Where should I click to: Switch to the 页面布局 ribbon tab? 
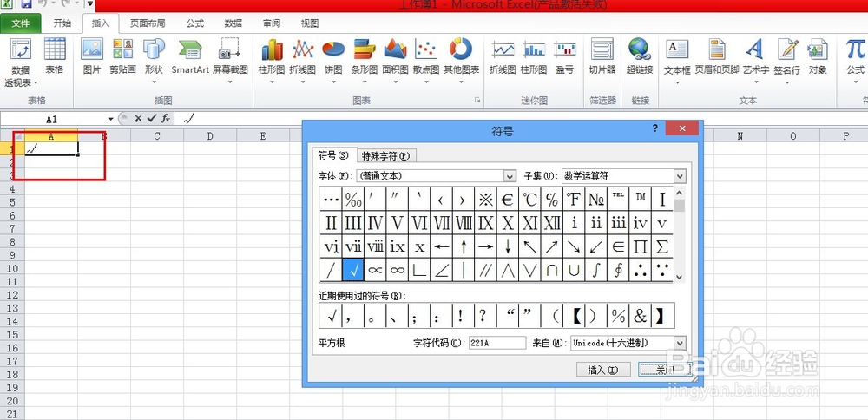148,23
